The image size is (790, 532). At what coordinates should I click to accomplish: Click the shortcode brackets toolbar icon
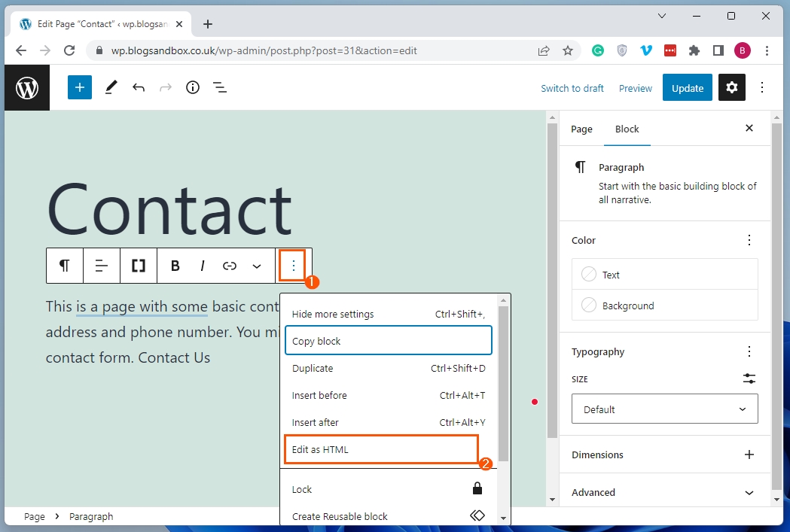click(139, 265)
